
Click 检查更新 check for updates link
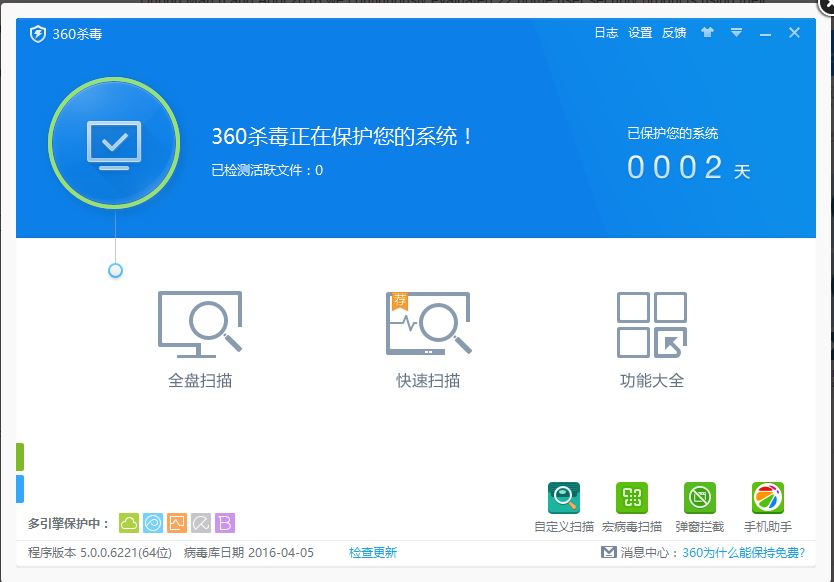point(373,553)
